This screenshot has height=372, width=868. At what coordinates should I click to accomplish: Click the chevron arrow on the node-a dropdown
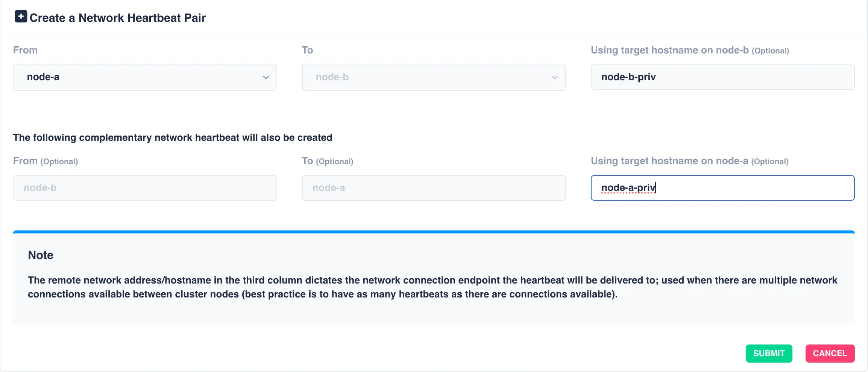pos(266,77)
